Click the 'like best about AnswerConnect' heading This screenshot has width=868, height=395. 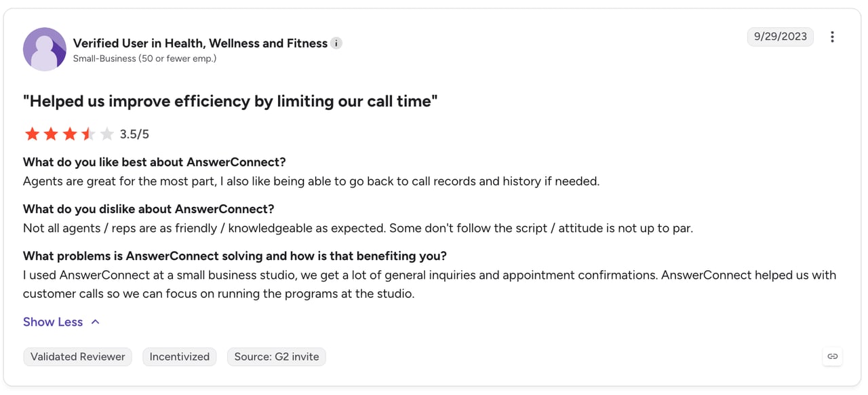click(155, 162)
